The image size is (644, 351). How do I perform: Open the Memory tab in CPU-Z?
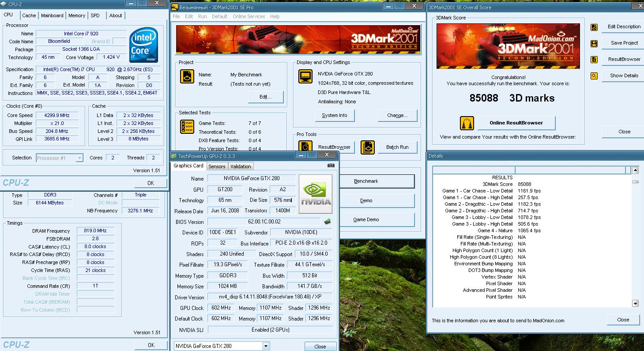(x=77, y=15)
